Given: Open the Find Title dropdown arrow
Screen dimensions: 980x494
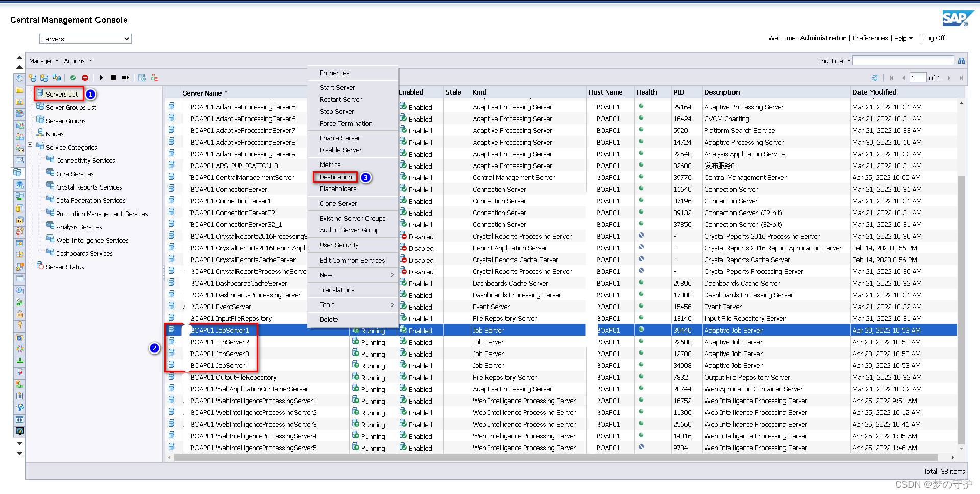Looking at the screenshot, I should (849, 61).
